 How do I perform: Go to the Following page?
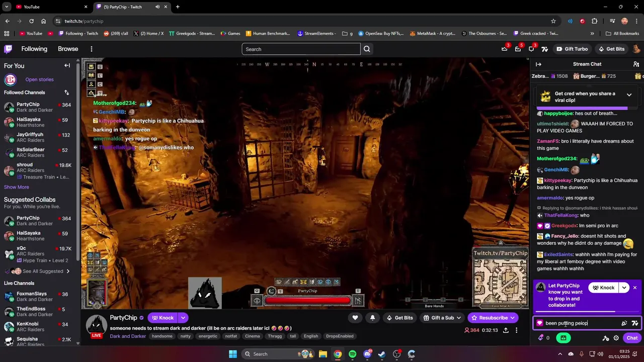34,49
